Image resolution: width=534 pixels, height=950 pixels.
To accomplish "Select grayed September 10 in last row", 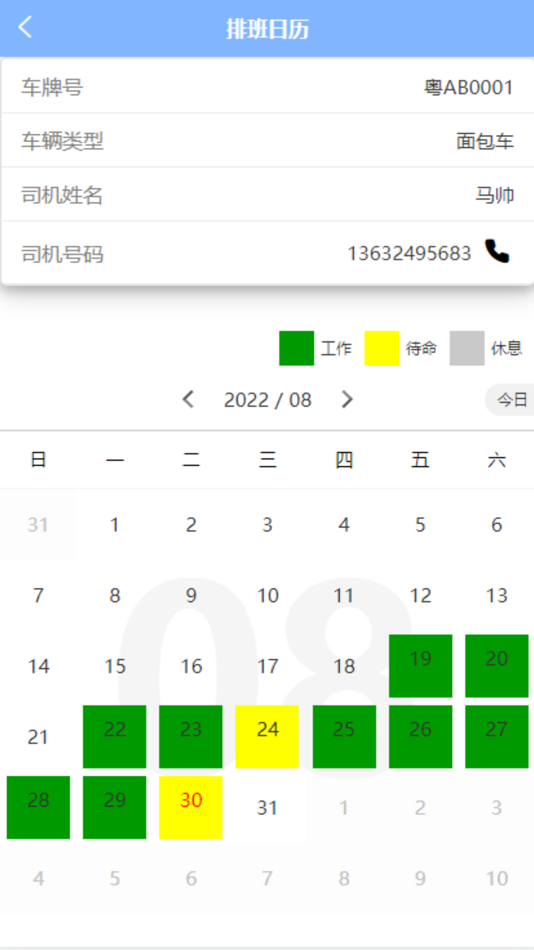I will coord(496,879).
